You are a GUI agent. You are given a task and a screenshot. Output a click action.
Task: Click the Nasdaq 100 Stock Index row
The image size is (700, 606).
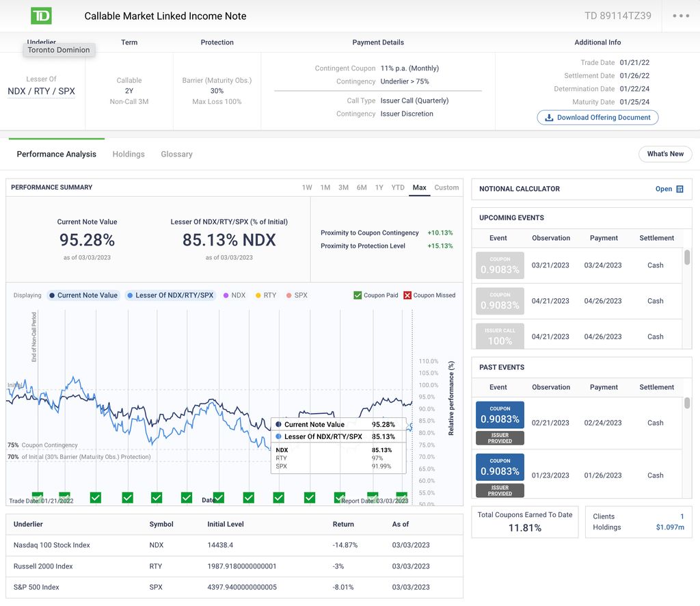click(x=234, y=545)
